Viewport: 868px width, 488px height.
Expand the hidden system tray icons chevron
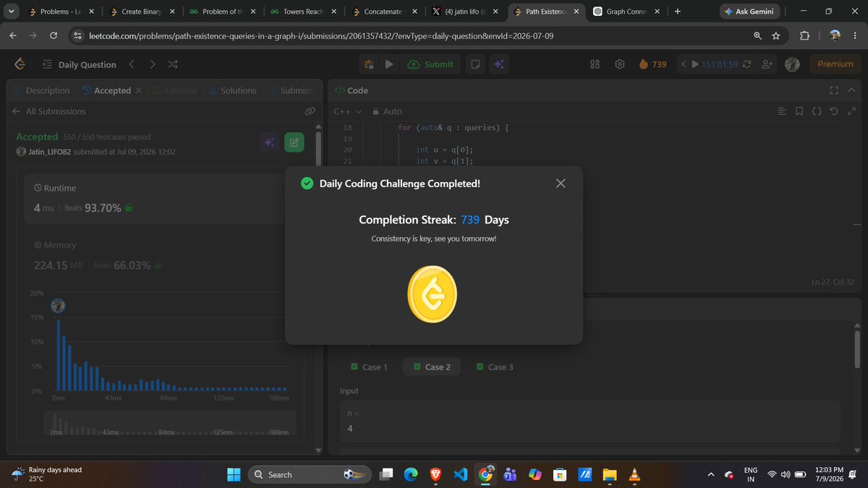(710, 474)
